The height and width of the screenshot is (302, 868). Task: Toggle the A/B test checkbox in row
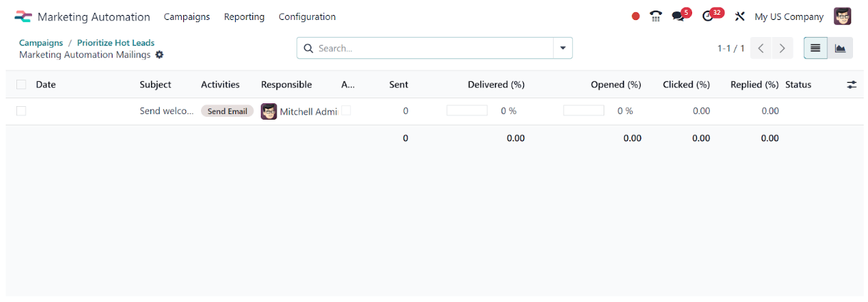pos(346,111)
